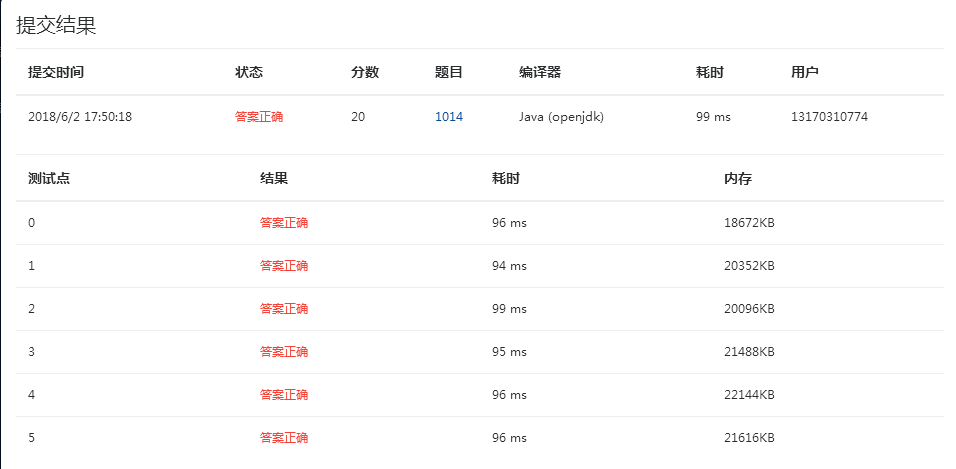The height and width of the screenshot is (469, 956).
Task: Click test point number 0
Action: 32,223
